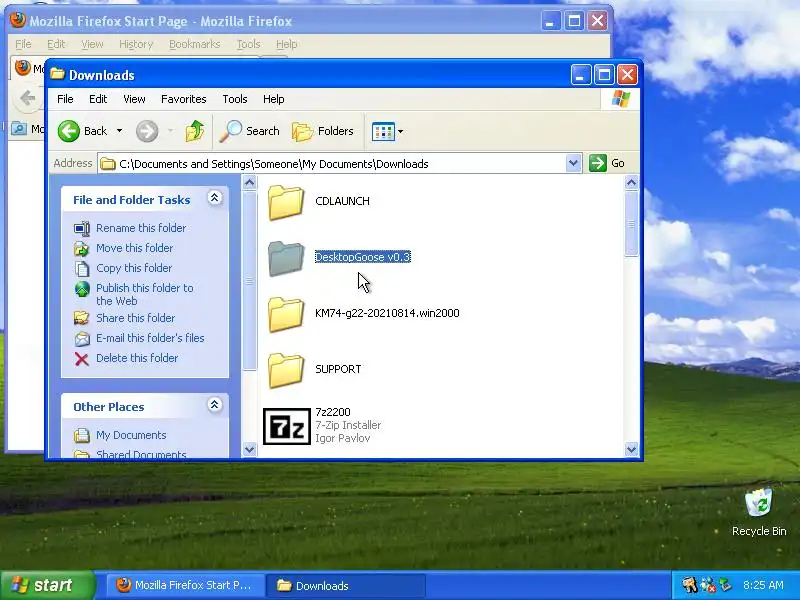Screen dimensions: 800x600
Task: Click the Copy this folder page icon
Action: click(x=82, y=268)
